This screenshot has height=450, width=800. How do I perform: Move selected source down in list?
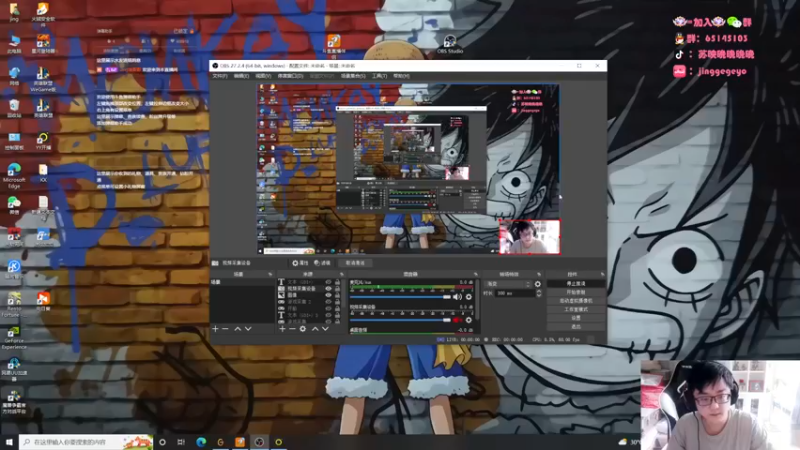click(325, 329)
